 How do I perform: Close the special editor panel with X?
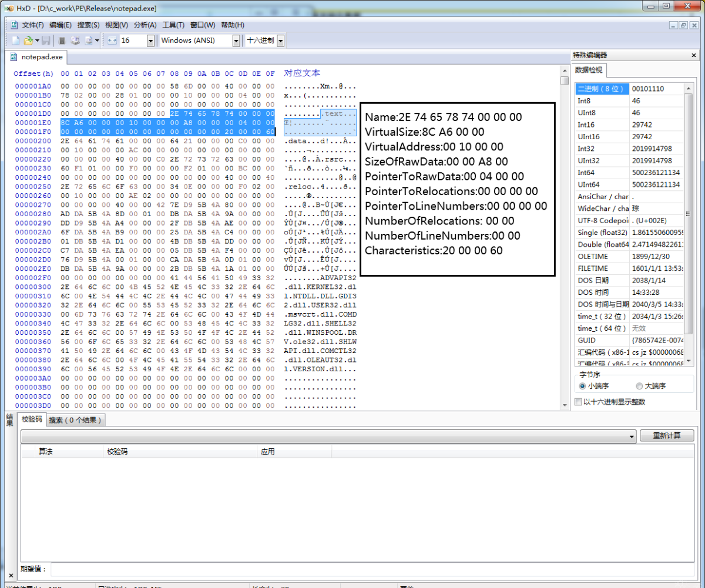(694, 55)
